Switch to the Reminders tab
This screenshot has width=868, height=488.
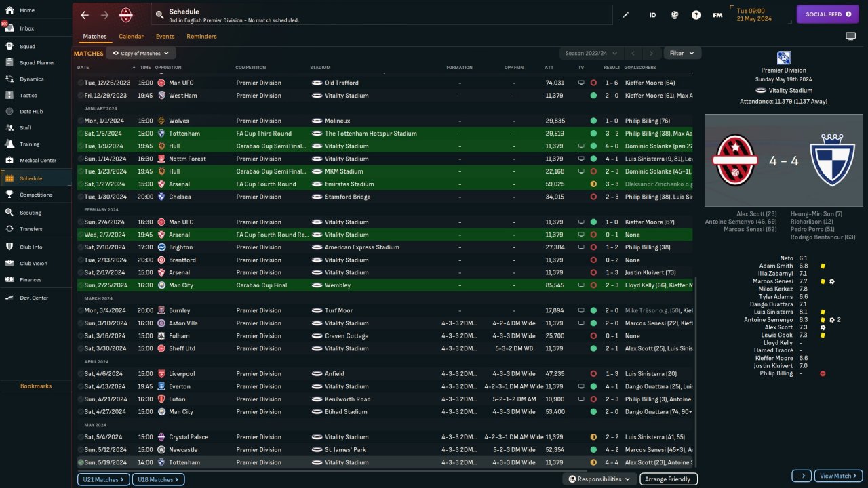coord(201,37)
